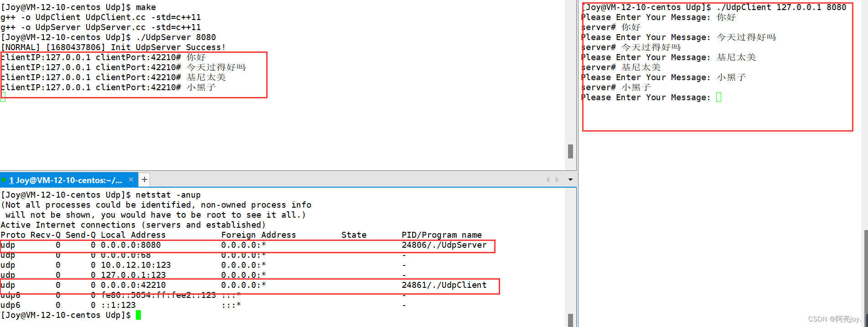
Task: Click the cursor after last 'Please Enter Your Message:'
Action: coord(718,97)
